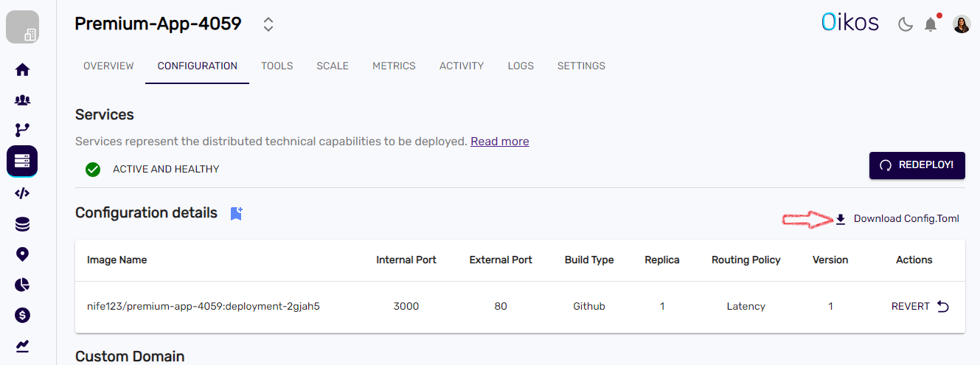This screenshot has height=365, width=980.
Task: Click the Redeploy! button
Action: click(917, 165)
